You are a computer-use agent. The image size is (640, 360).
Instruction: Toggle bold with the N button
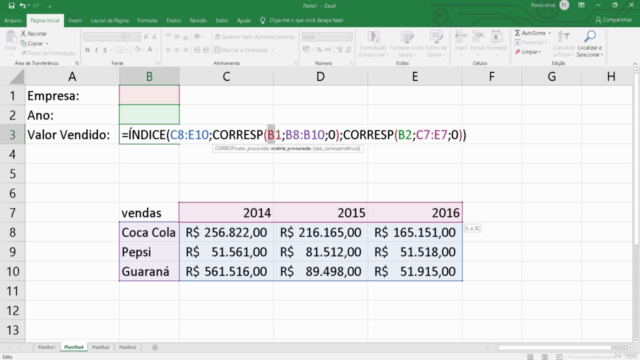tap(87, 50)
